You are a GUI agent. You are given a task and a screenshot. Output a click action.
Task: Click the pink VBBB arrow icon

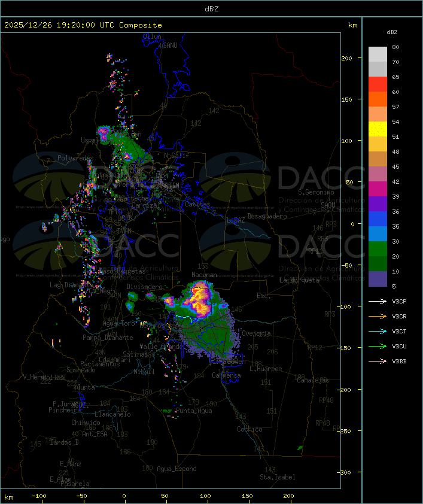click(378, 362)
